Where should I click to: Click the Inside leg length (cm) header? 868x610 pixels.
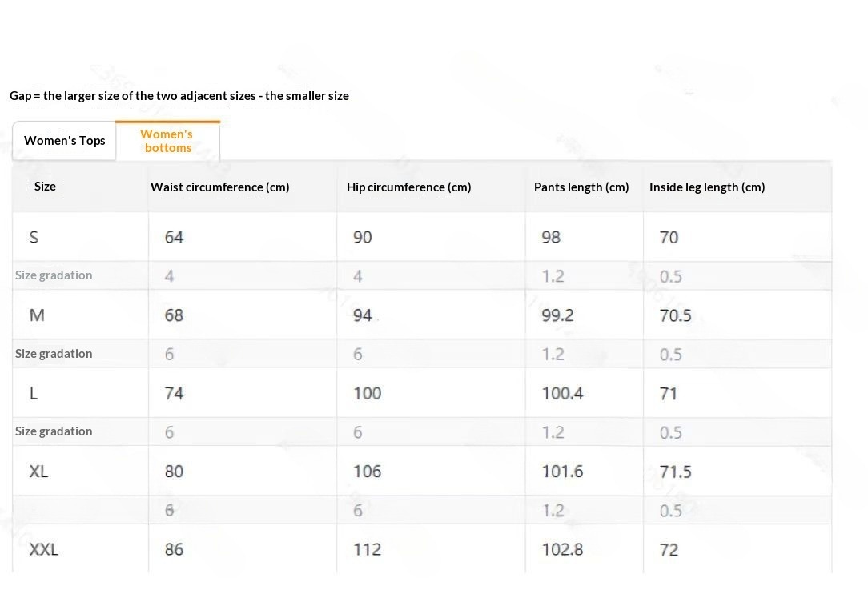point(706,187)
